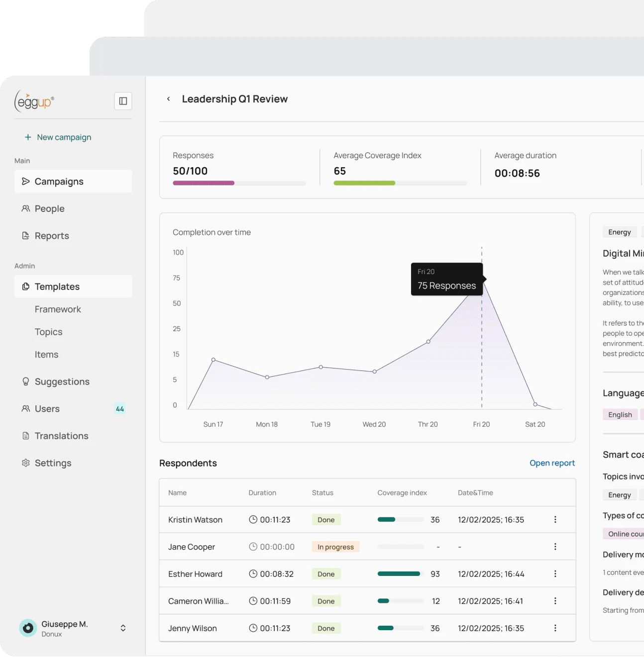Open the Campaigns section

73,182
